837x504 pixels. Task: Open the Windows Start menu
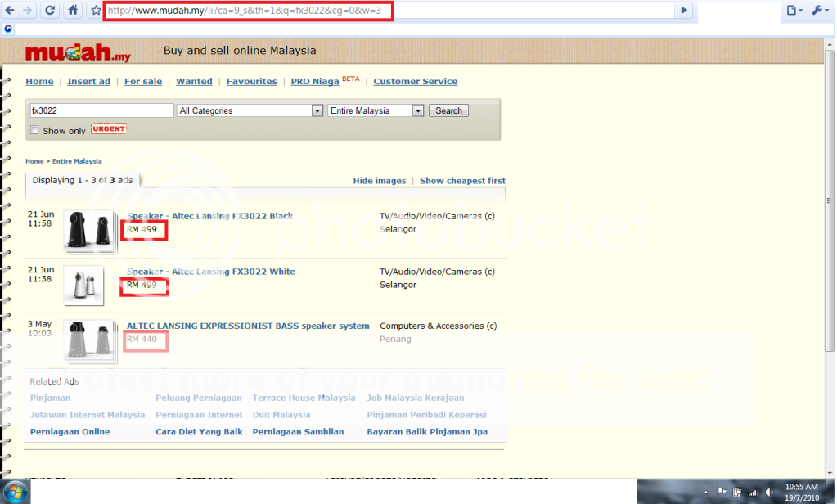click(x=16, y=492)
